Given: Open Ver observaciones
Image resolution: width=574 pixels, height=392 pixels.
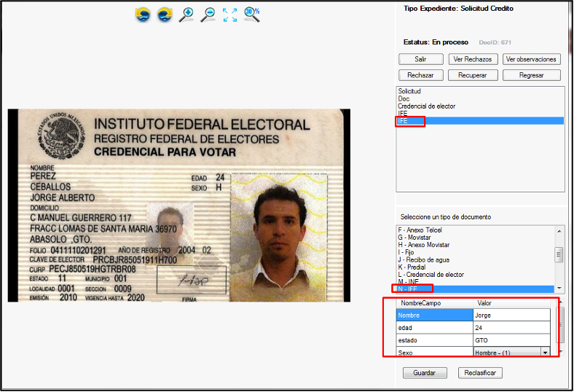Looking at the screenshot, I should (x=531, y=59).
